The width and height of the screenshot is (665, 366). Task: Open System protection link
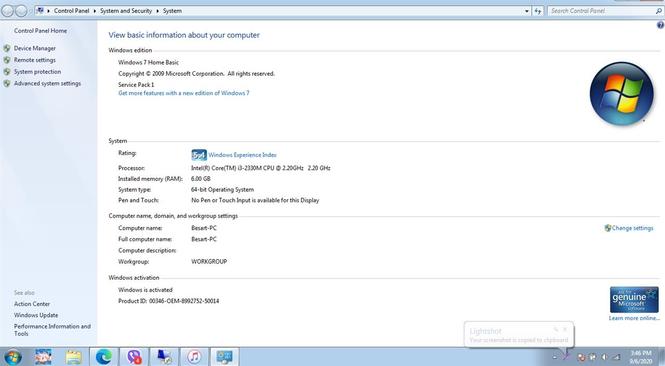(37, 72)
